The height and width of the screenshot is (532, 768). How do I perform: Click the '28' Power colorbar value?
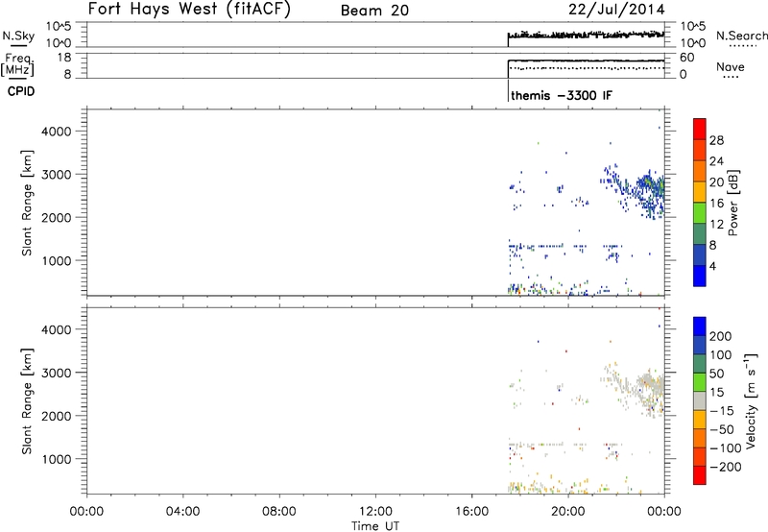[716, 140]
